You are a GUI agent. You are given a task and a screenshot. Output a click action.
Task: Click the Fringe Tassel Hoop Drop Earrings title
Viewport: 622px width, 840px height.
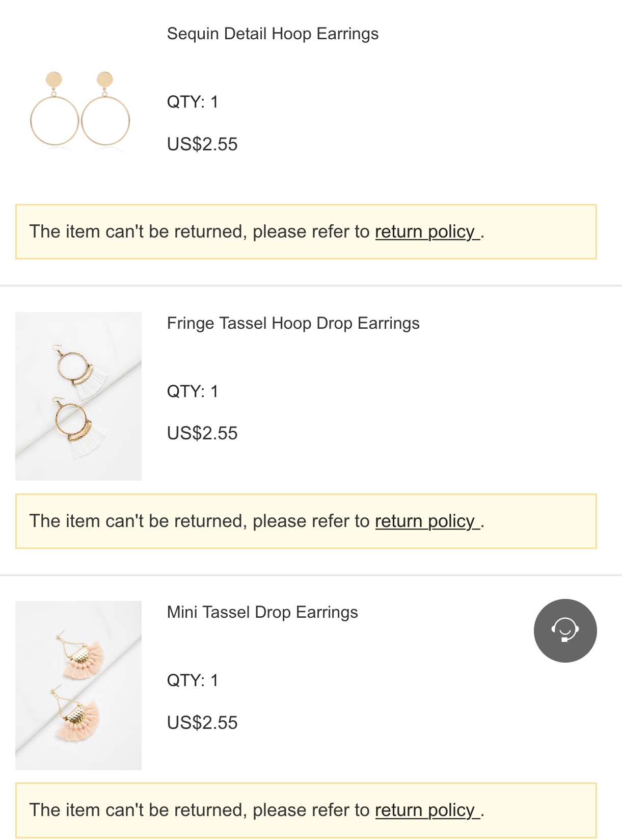(293, 324)
